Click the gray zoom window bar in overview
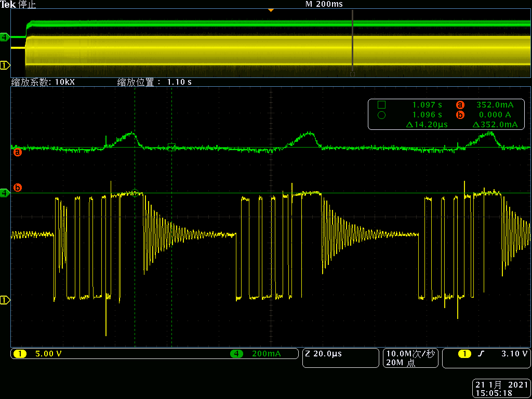The height and width of the screenshot is (399, 532). pos(353,40)
